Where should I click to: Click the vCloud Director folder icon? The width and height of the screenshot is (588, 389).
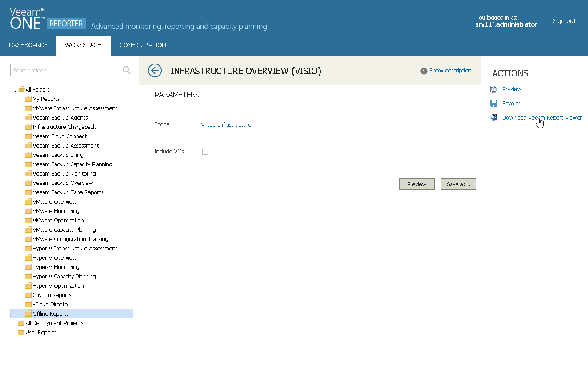tap(28, 304)
